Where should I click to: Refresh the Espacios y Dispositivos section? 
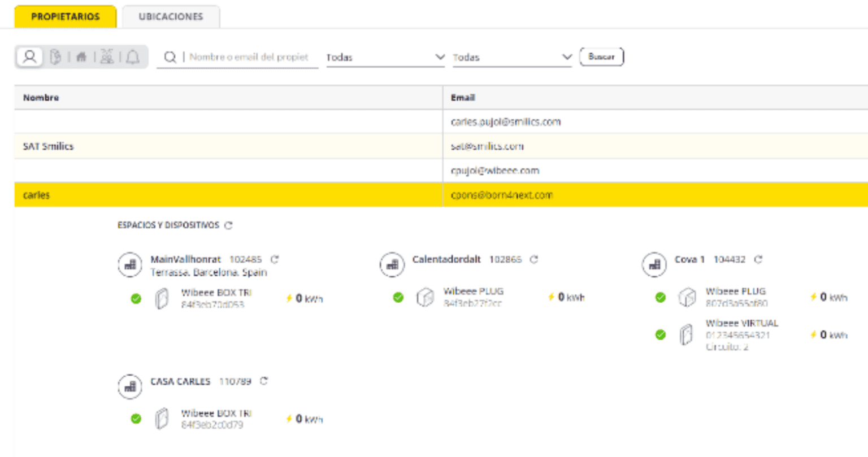[x=228, y=225]
